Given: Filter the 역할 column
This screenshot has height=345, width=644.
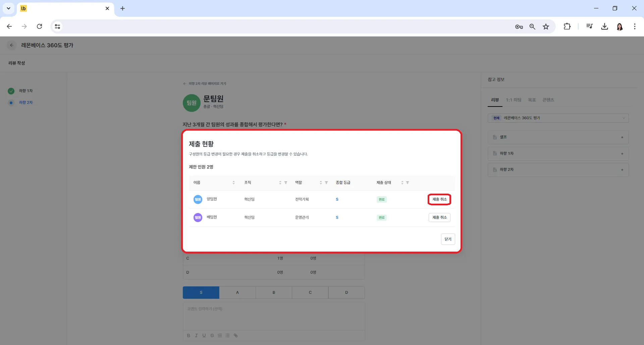Looking at the screenshot, I should coord(326,183).
